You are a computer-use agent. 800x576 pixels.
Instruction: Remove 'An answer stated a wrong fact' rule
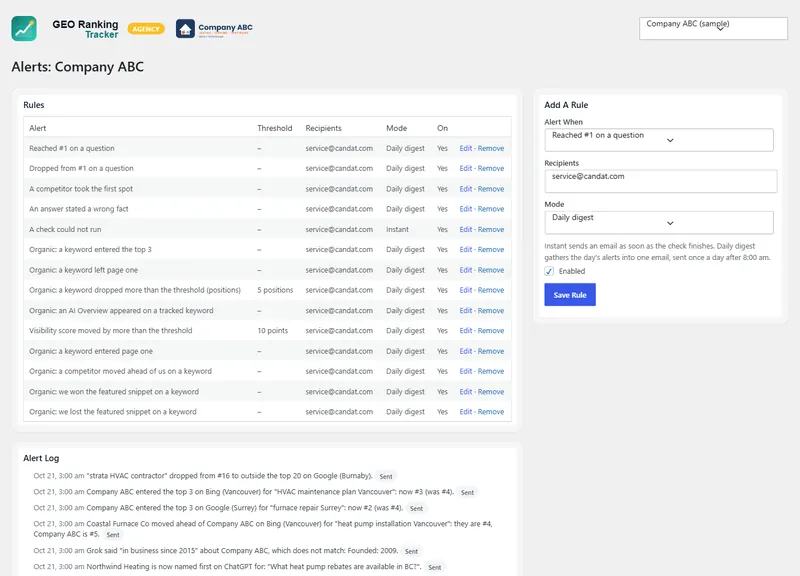(491, 209)
